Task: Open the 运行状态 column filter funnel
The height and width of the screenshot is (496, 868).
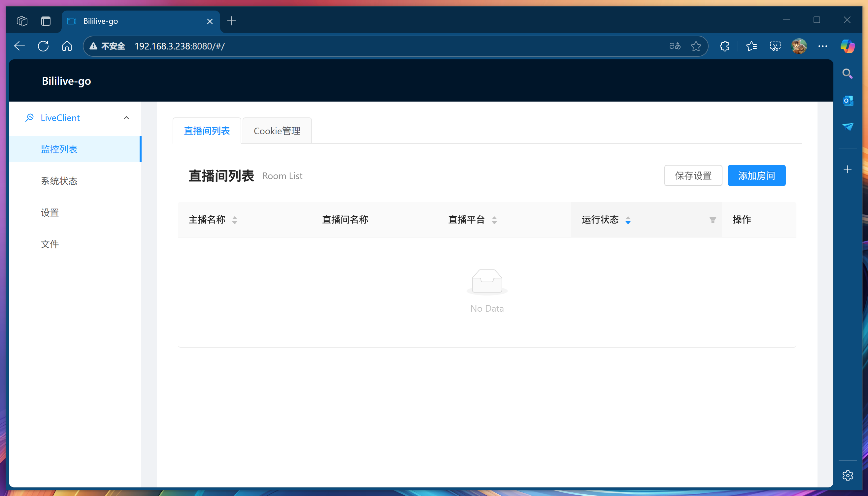Action: pyautogui.click(x=713, y=220)
